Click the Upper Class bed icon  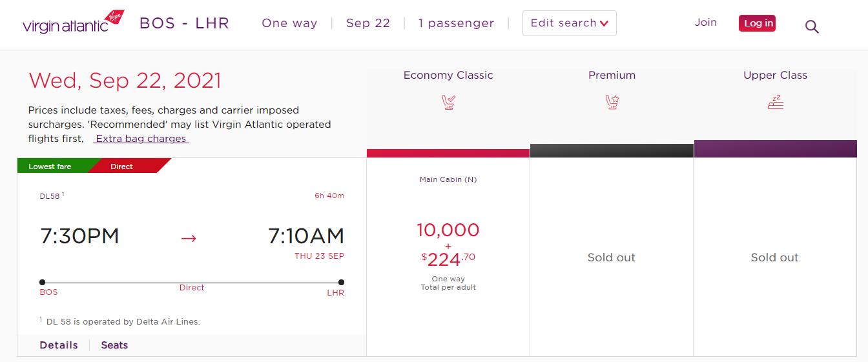[775, 102]
